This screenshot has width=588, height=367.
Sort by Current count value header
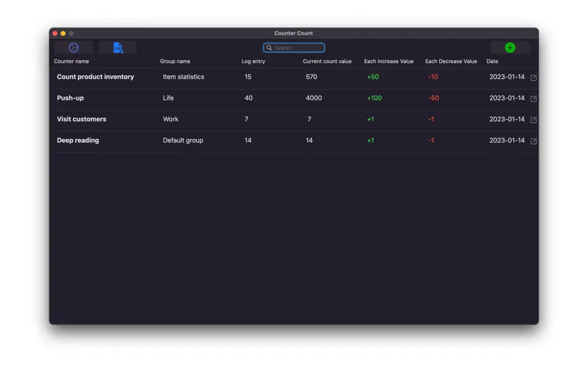pos(327,61)
